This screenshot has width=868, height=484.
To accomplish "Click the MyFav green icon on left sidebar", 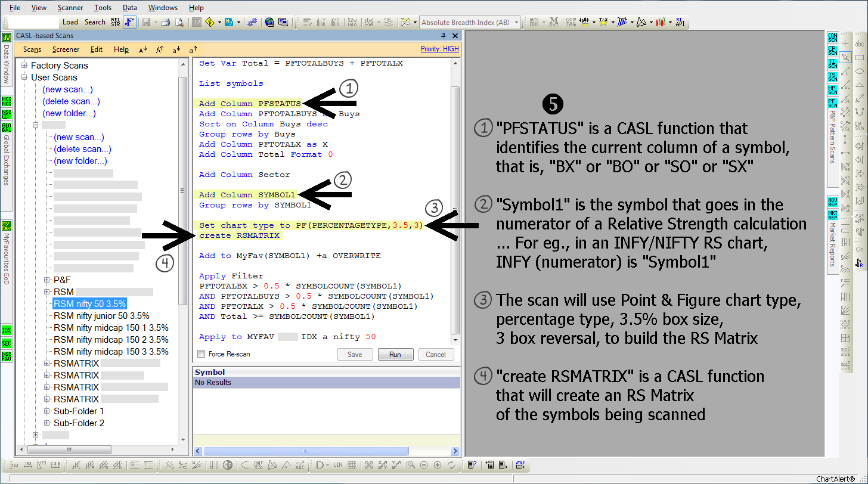I will tap(7, 225).
